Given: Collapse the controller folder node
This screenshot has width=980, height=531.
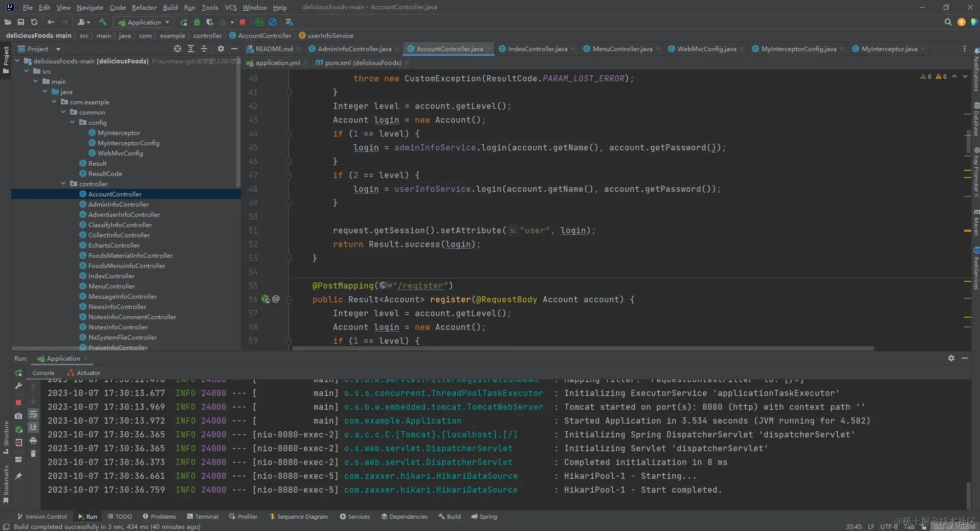Looking at the screenshot, I should coord(63,184).
